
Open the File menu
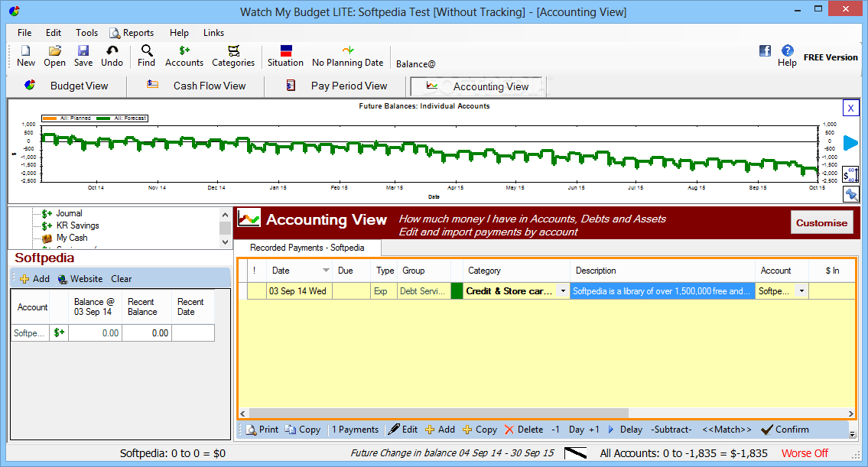[x=24, y=33]
